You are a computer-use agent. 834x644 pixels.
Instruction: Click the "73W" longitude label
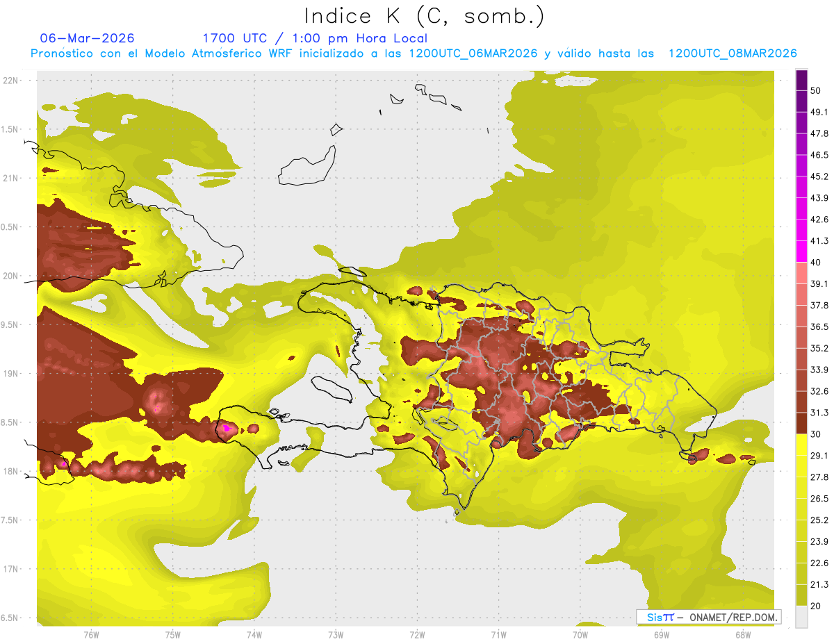tap(336, 634)
